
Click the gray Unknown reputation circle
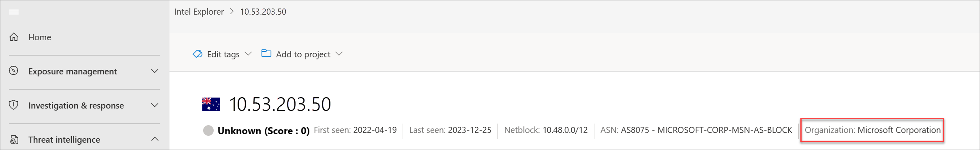click(x=208, y=130)
